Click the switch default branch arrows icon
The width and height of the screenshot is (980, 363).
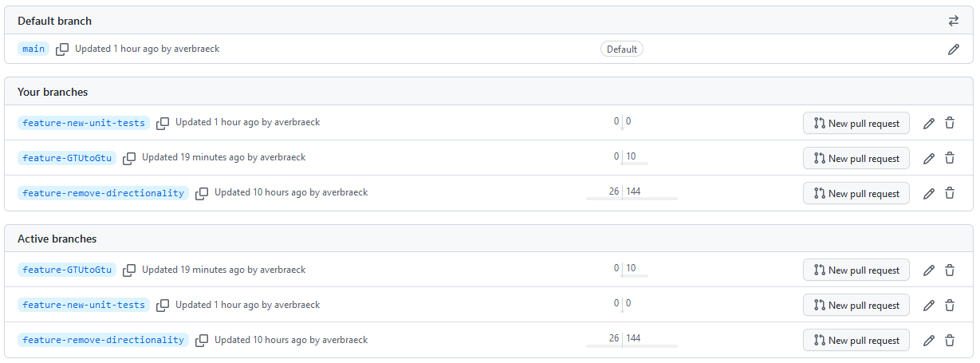pyautogui.click(x=953, y=21)
